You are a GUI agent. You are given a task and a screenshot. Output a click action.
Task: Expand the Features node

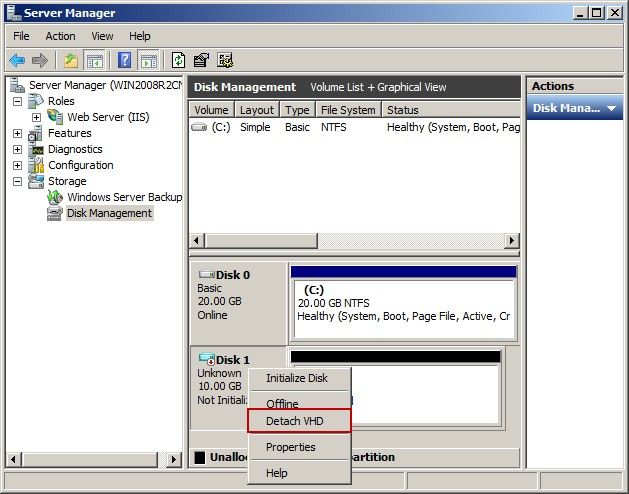(17, 133)
